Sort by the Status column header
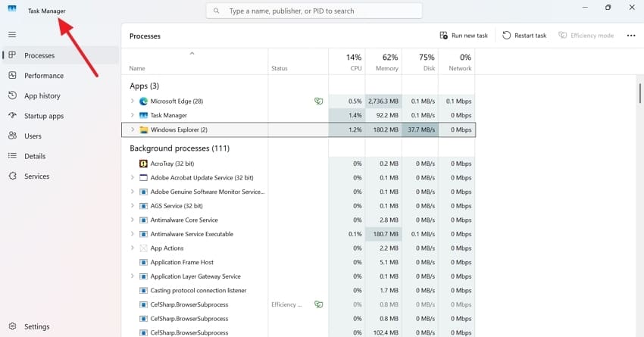This screenshot has width=644, height=337. [x=299, y=61]
